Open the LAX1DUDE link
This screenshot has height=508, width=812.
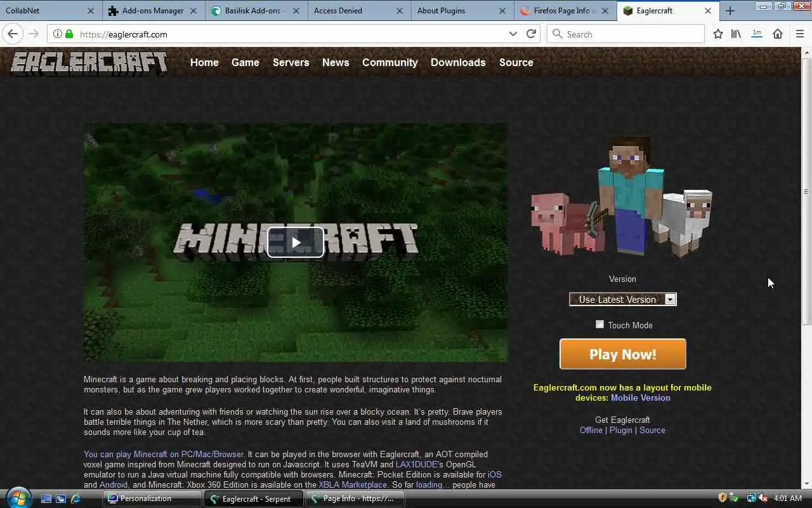point(417,464)
